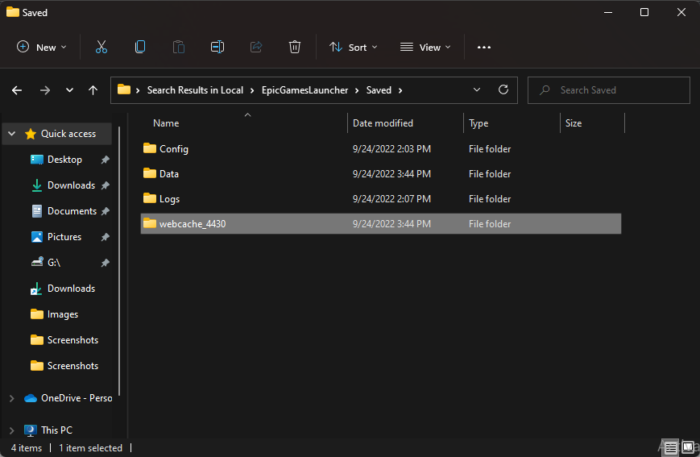The width and height of the screenshot is (700, 457).
Task: Open Documents in Quick access
Action: (x=71, y=211)
